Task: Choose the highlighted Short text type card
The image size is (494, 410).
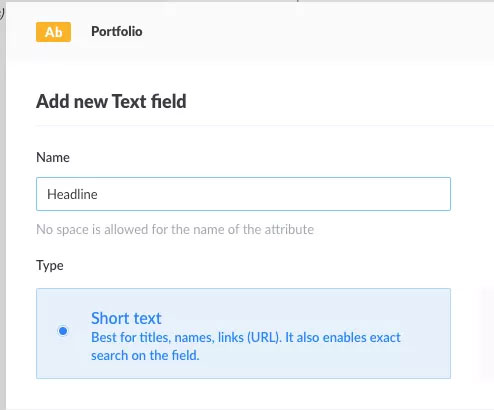Action: (243, 333)
